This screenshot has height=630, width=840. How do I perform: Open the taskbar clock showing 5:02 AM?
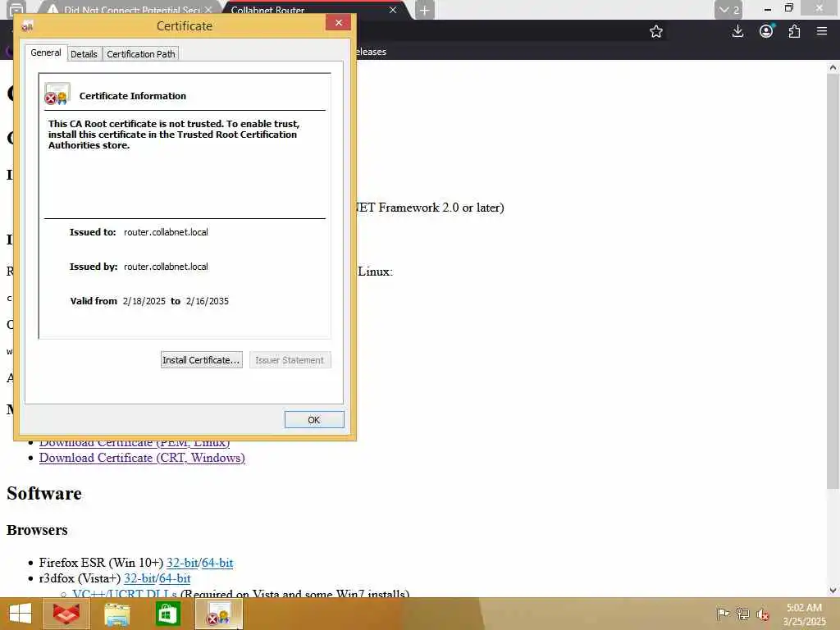point(804,614)
